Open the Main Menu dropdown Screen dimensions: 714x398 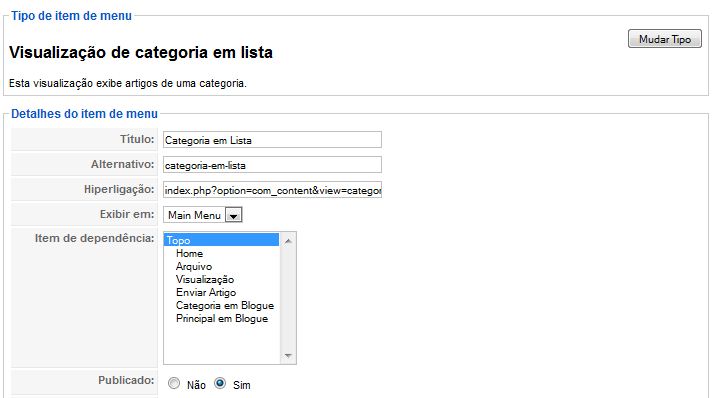(203, 215)
